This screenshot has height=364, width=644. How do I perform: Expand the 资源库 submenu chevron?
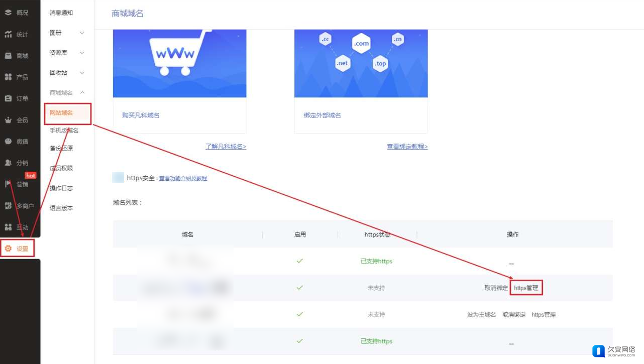coord(82,53)
